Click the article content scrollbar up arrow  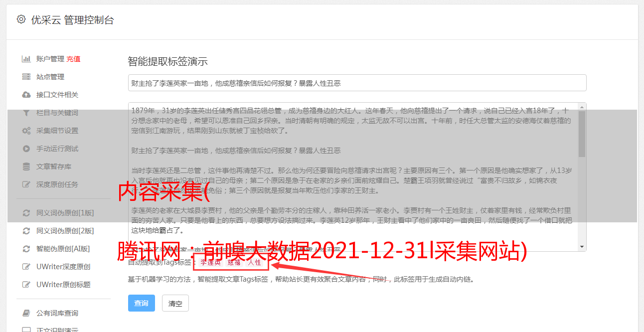click(582, 107)
